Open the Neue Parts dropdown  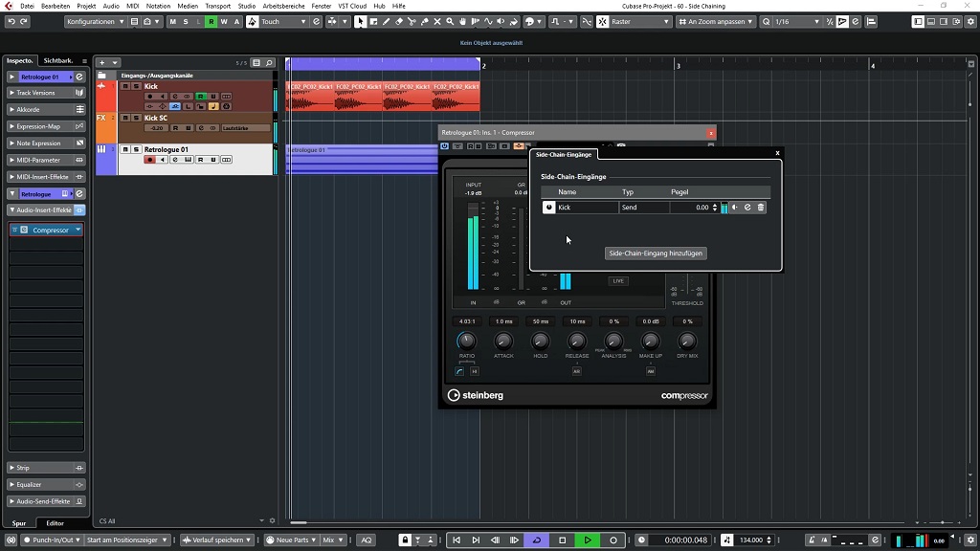pos(292,540)
